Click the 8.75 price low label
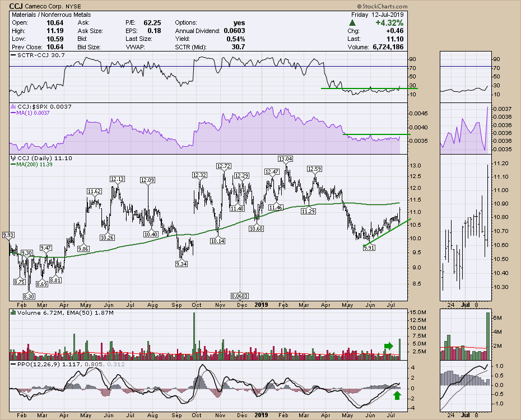521x420 pixels. point(19,282)
